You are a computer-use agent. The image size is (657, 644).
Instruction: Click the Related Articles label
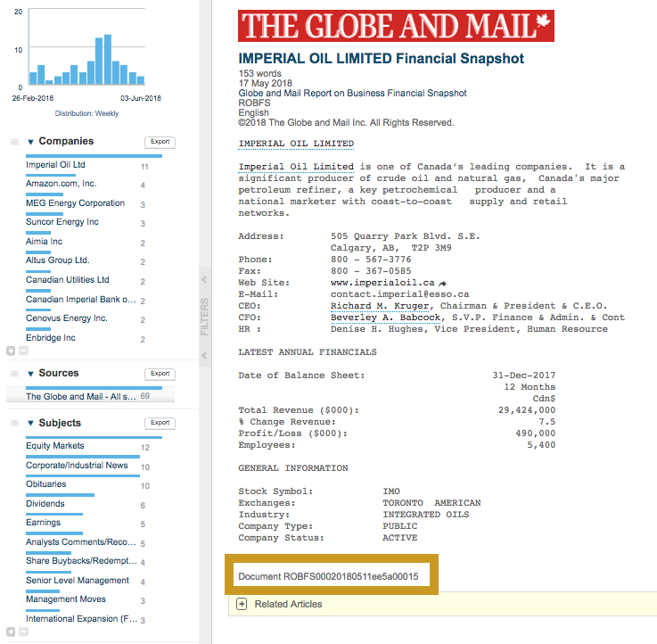288,604
